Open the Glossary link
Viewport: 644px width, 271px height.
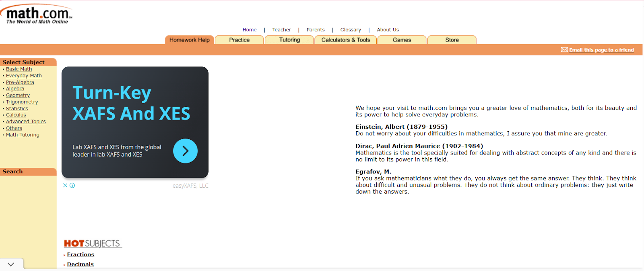pos(351,30)
